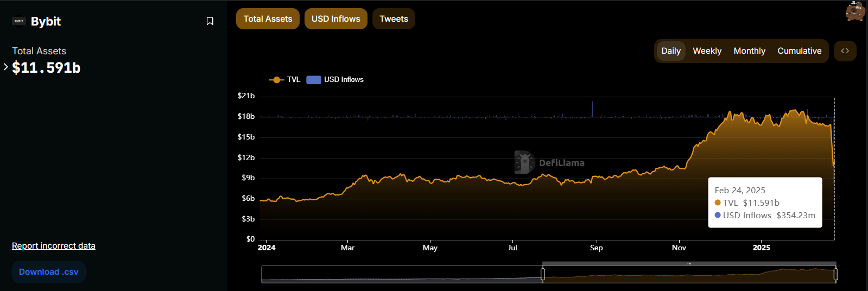The width and height of the screenshot is (868, 291).
Task: Click the $12b label on the y-axis
Action: pyautogui.click(x=246, y=157)
